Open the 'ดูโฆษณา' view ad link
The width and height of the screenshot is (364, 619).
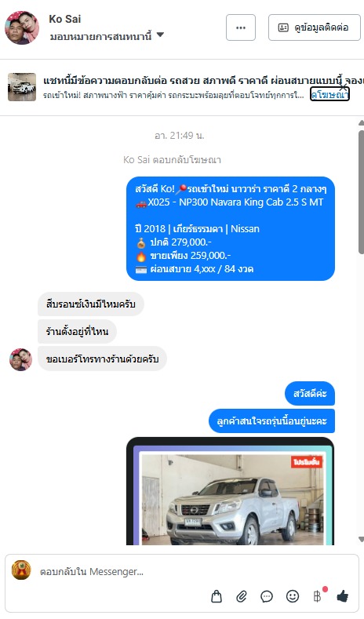329,95
